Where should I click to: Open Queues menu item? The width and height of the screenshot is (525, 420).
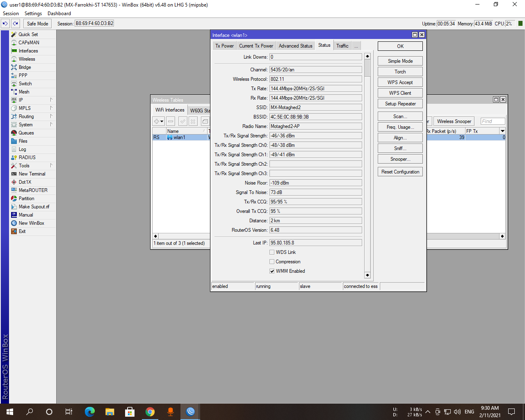(26, 133)
